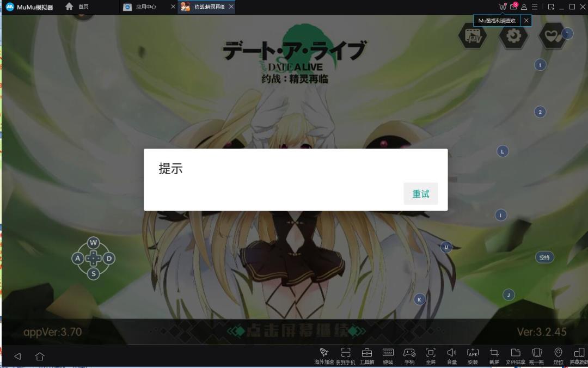Toggle 全屏 fullscreen mode
Viewport: 588px width, 368px height.
[x=431, y=356]
